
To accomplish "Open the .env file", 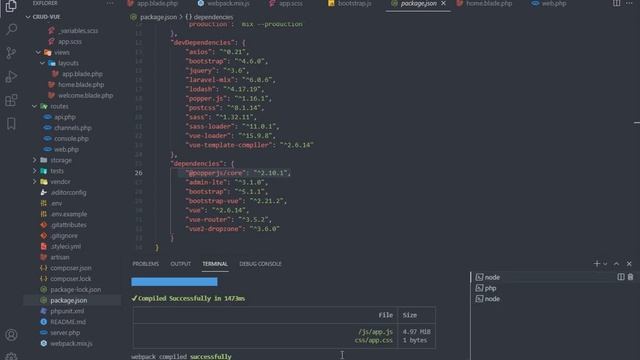I will (56, 203).
